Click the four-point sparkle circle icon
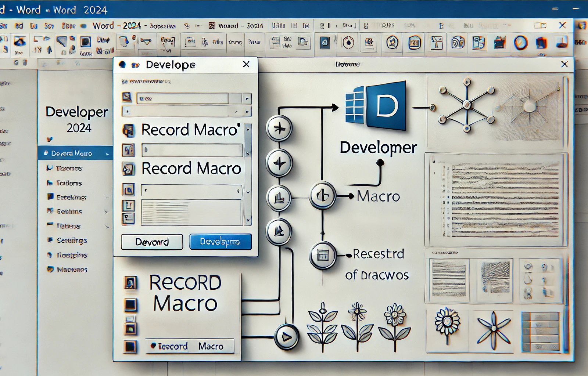Image resolution: width=588 pixels, height=376 pixels. pyautogui.click(x=279, y=163)
